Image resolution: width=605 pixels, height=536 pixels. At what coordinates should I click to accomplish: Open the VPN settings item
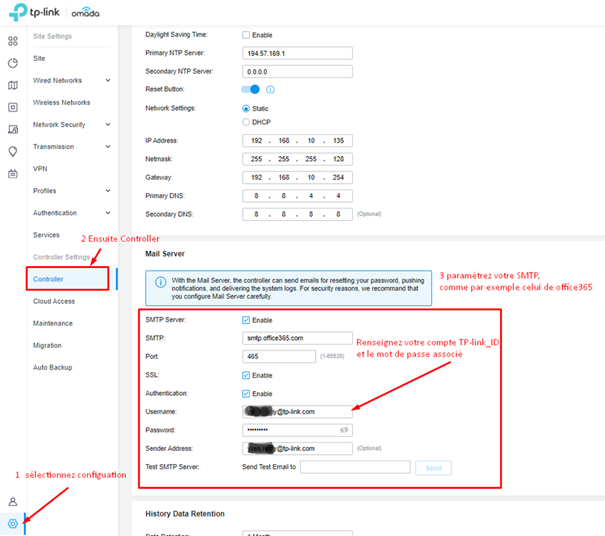pyautogui.click(x=40, y=169)
